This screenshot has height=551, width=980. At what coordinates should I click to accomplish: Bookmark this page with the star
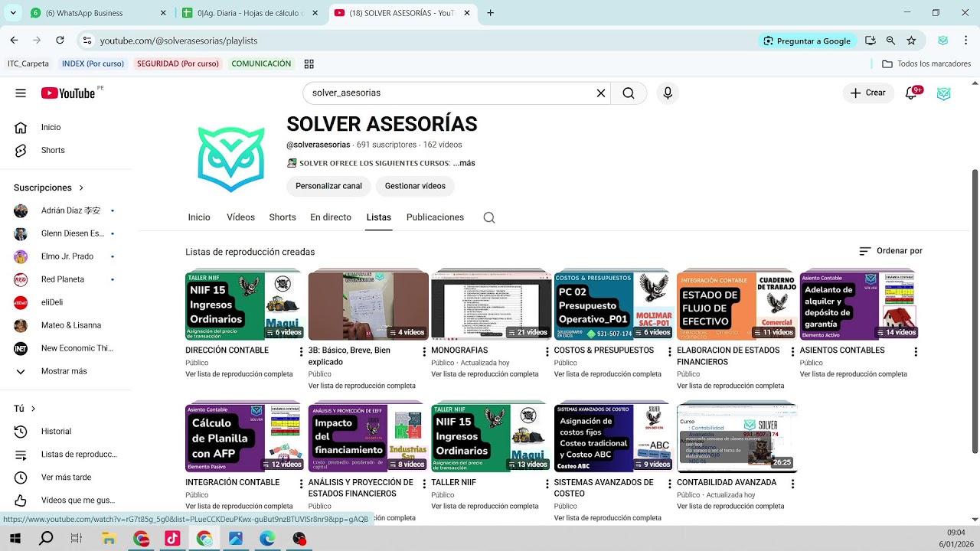(911, 41)
